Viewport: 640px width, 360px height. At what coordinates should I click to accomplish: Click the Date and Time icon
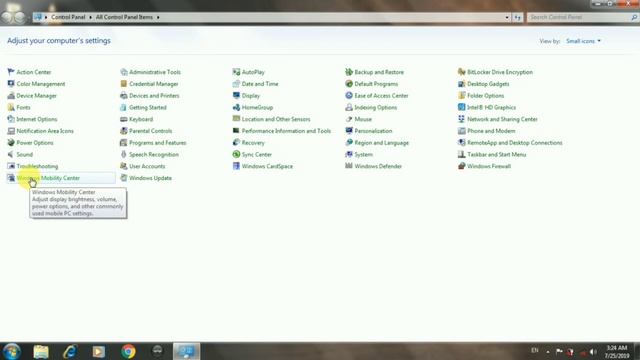point(236,84)
